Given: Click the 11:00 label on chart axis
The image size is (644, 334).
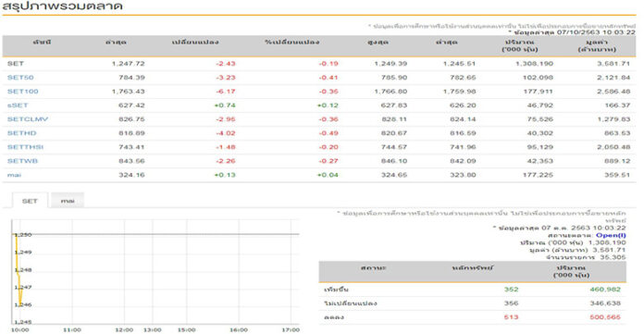Looking at the screenshot, I should pyautogui.click(x=72, y=330).
